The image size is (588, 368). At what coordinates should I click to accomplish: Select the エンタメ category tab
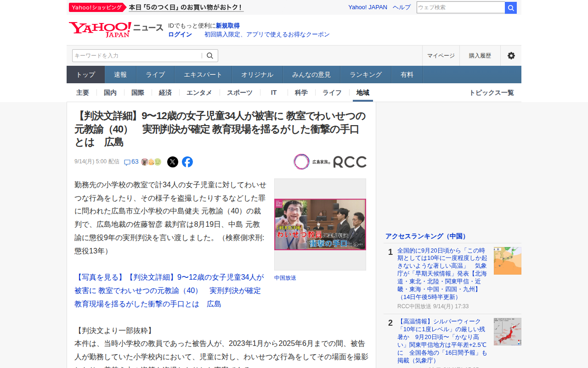(199, 92)
